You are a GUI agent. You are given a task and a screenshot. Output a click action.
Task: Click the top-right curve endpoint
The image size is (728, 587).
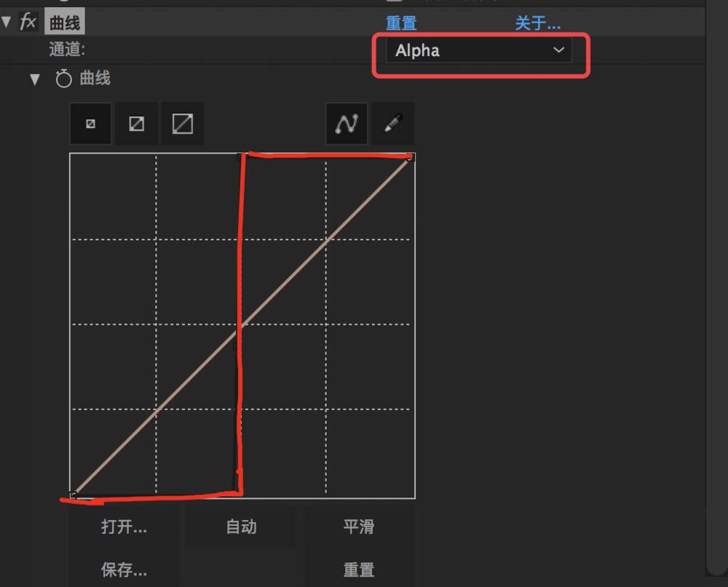point(410,158)
